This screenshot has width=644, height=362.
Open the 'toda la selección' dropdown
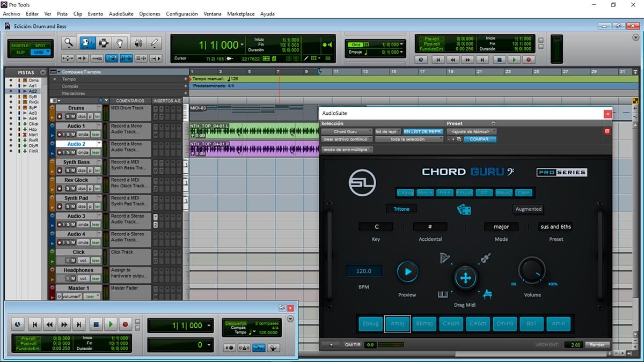[x=409, y=139]
